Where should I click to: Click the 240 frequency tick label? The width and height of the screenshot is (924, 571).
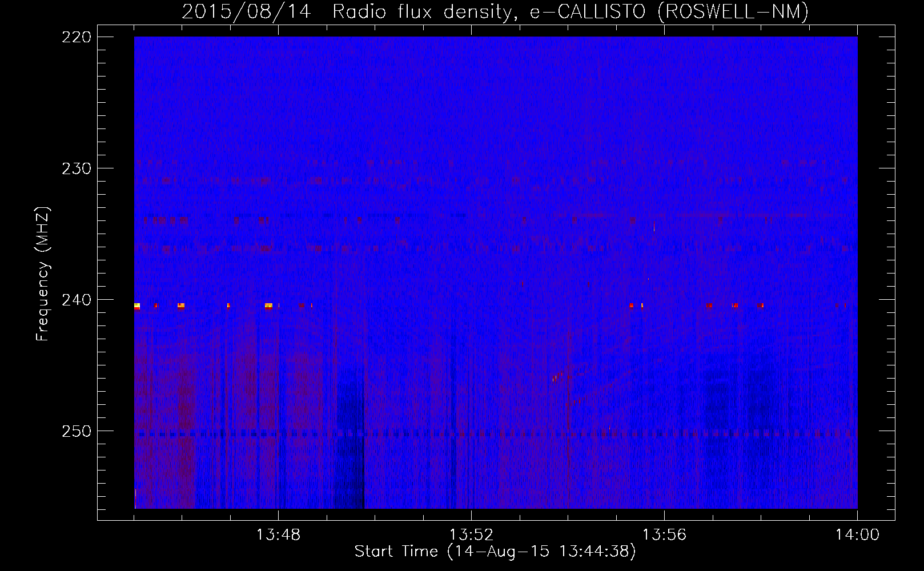(77, 300)
